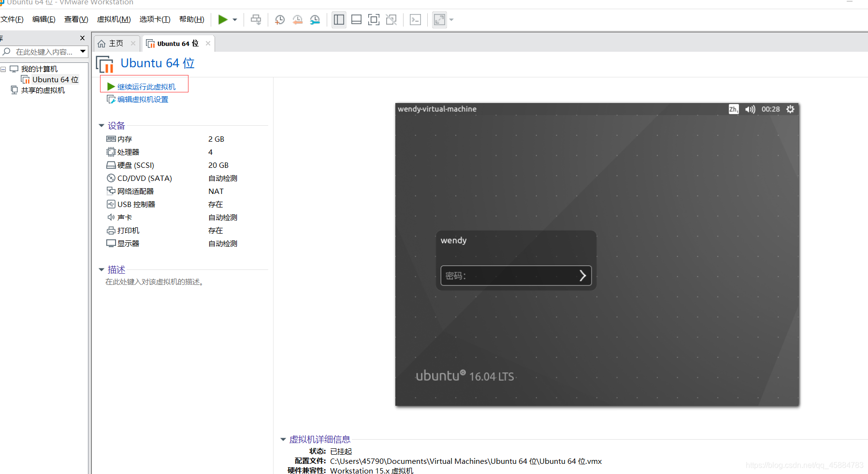Click the VM screen preview thumbnail
Screen dimensions: 868x474
[x=597, y=254]
